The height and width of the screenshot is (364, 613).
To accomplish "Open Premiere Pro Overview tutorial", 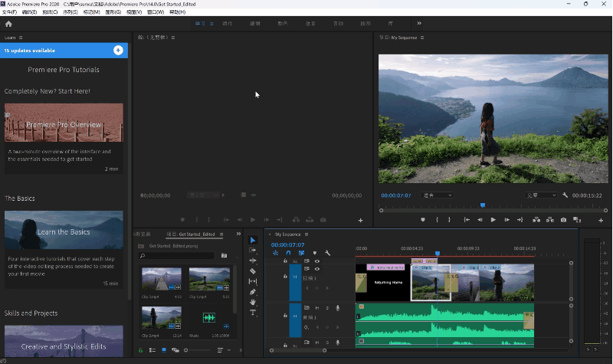I will 64,123.
